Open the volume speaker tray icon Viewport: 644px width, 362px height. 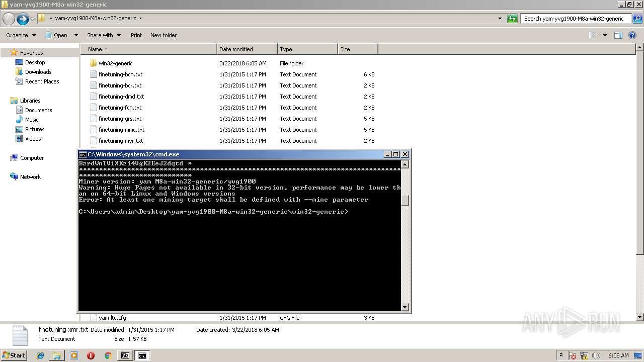pos(597,355)
